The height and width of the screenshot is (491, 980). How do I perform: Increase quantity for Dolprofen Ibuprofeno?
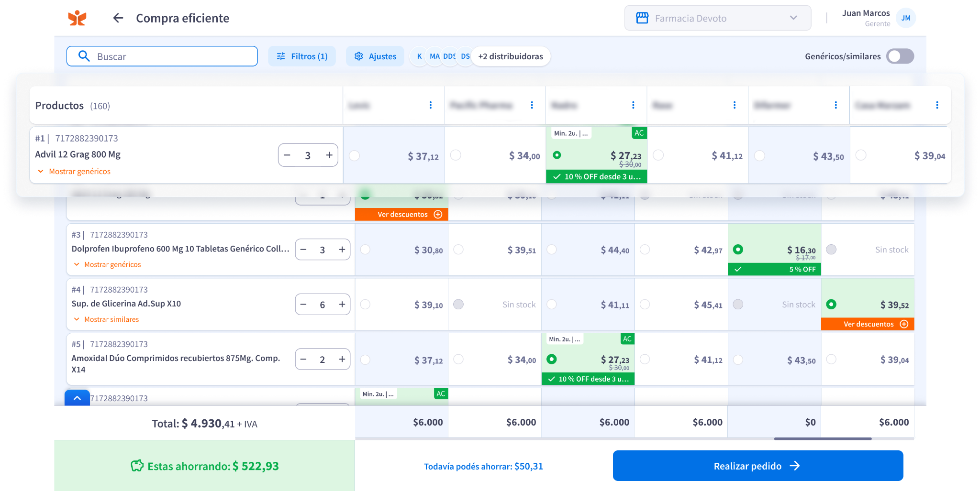tap(342, 250)
